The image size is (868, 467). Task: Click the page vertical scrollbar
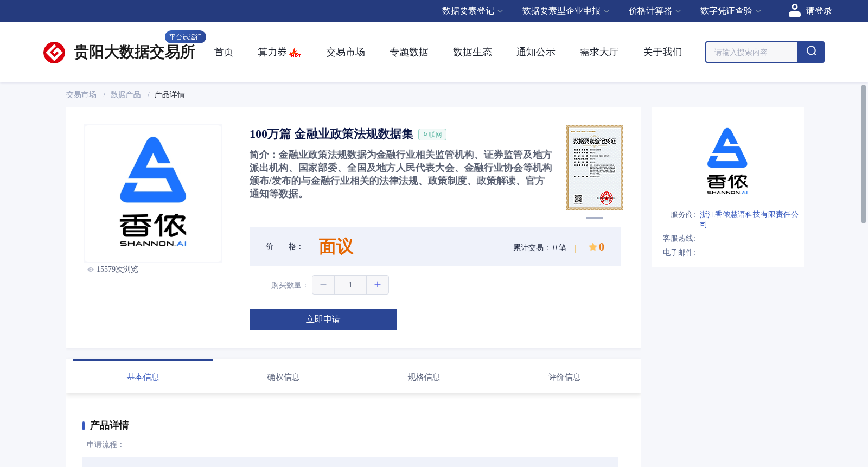864,154
